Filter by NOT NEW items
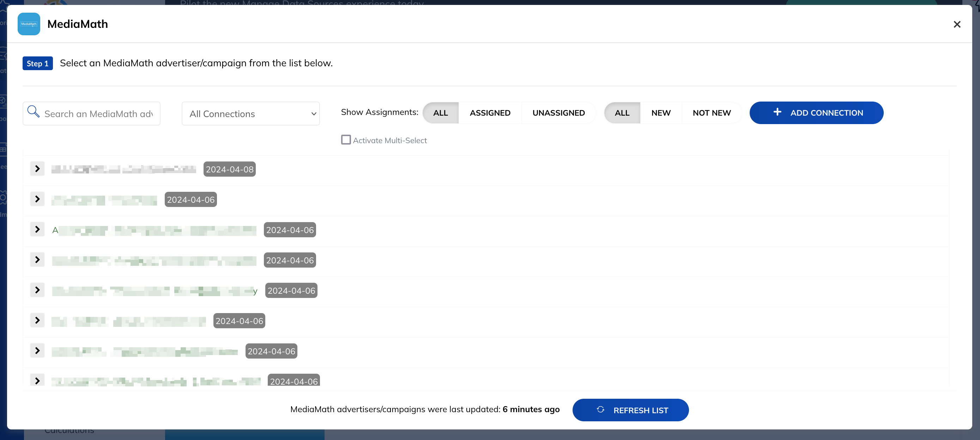This screenshot has height=440, width=980. (712, 113)
